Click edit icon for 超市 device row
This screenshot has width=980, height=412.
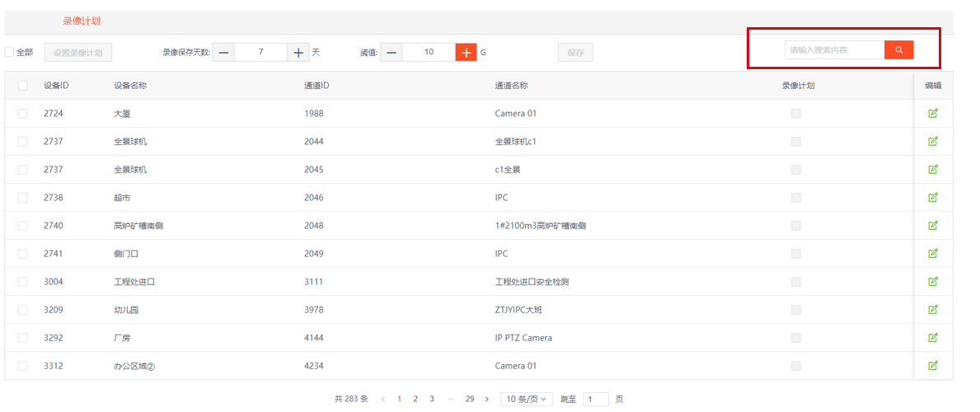pos(933,198)
